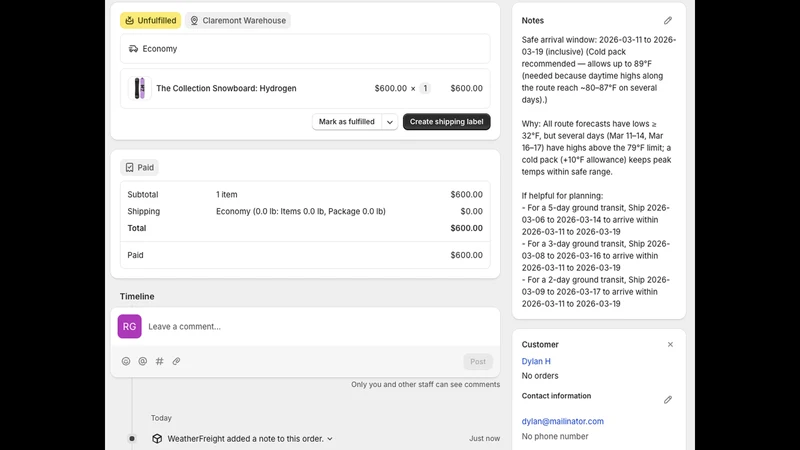Viewport: 800px width, 450px height.
Task: Click dylan@mailinator.com email link
Action: [562, 421]
